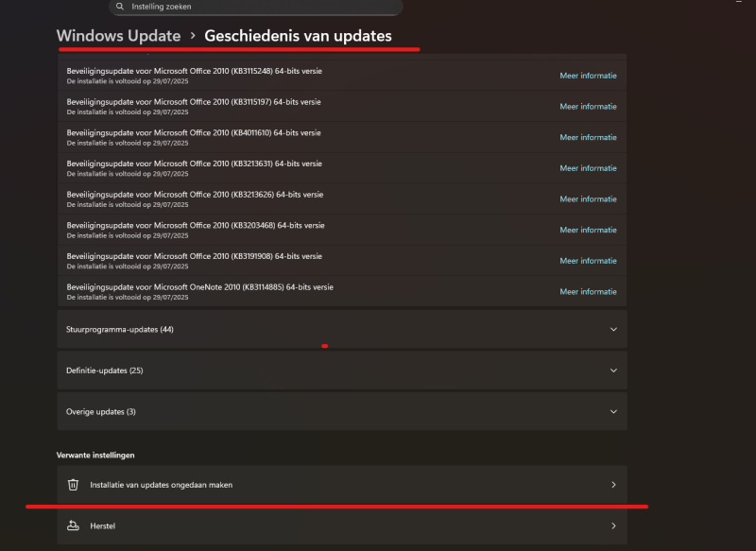Click install date under OneNote KB3114885 entry
Image resolution: width=756 pixels, height=551 pixels.
128,297
